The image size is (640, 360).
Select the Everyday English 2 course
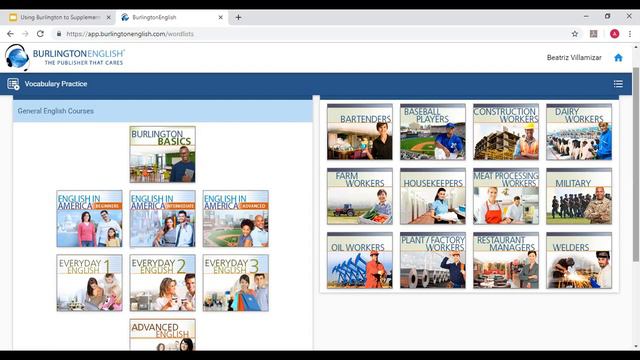point(162,283)
